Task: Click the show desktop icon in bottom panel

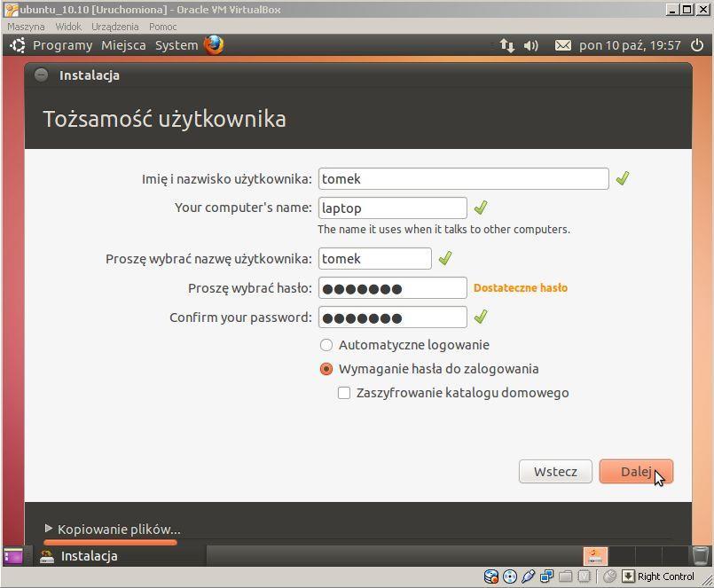Action: (x=13, y=556)
